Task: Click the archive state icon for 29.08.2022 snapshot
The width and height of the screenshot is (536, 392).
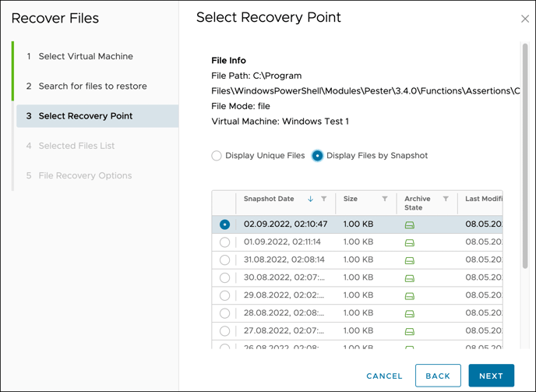Action: click(410, 296)
